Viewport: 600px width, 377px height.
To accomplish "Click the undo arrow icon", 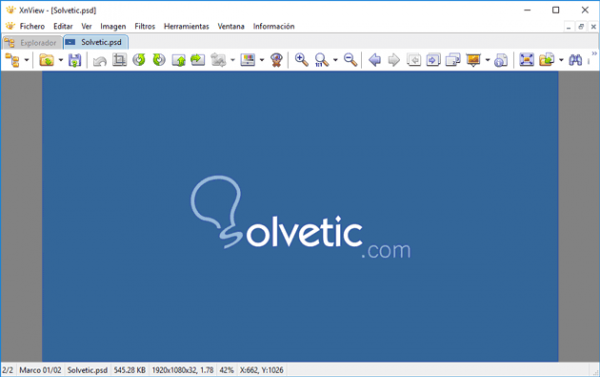I will coord(99,60).
